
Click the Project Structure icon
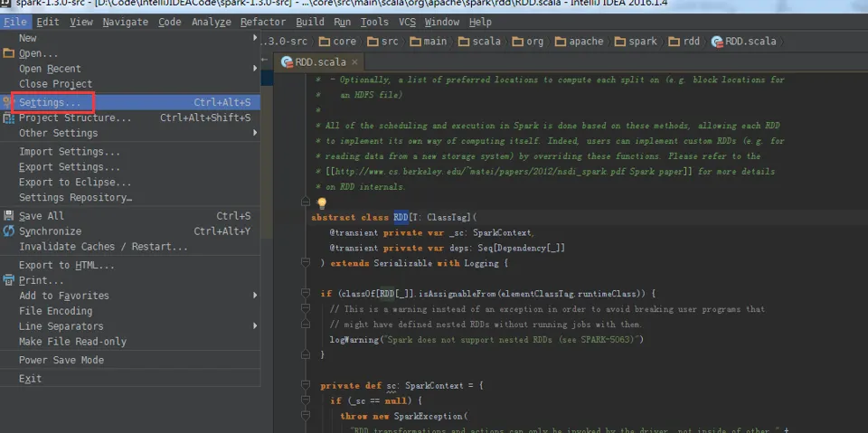9,118
